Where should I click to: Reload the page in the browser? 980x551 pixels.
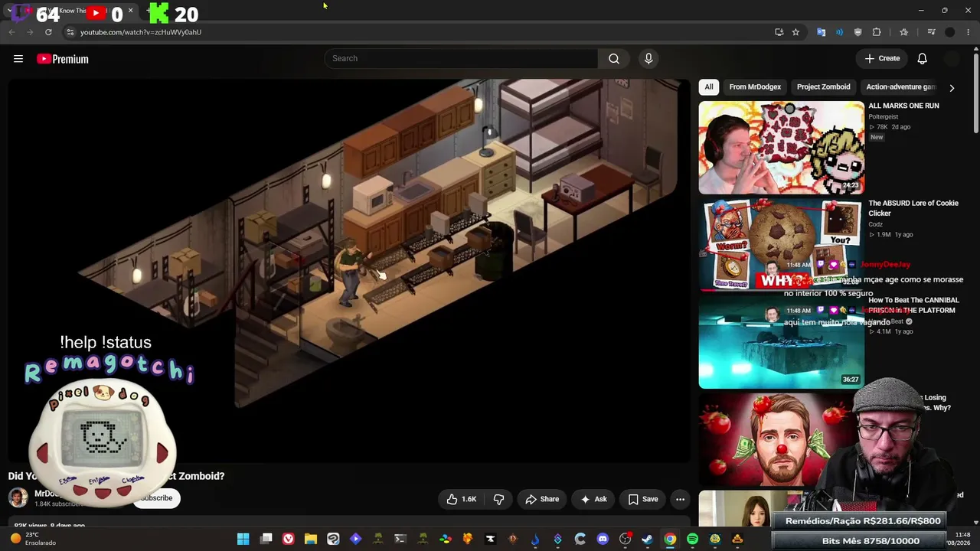pyautogui.click(x=48, y=32)
